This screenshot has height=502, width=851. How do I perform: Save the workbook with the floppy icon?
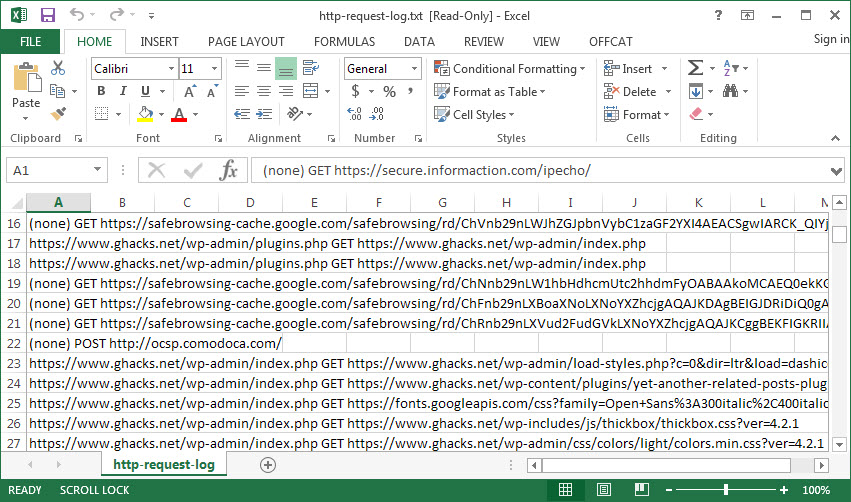48,15
